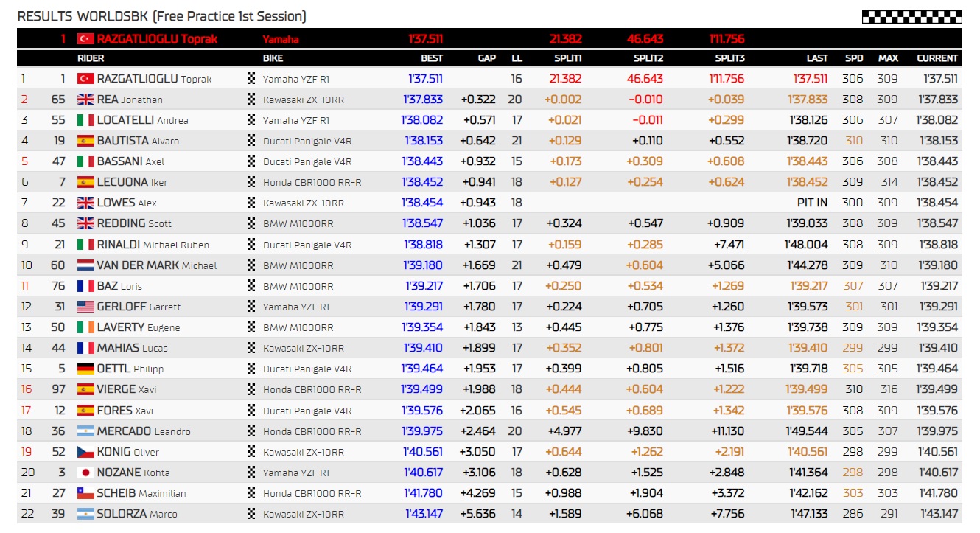The image size is (980, 533).
Task: Select rider name FORES Xavi
Action: [x=125, y=410]
